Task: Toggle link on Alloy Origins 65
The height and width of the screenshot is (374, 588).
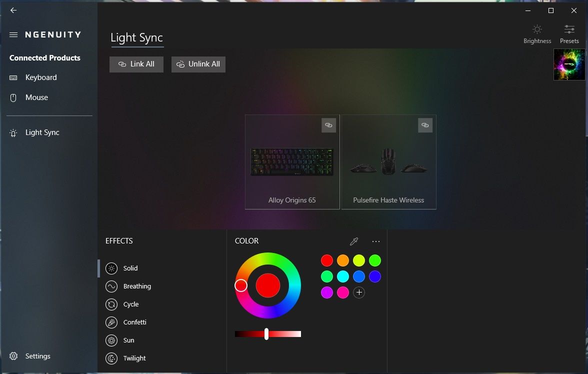Action: tap(328, 125)
